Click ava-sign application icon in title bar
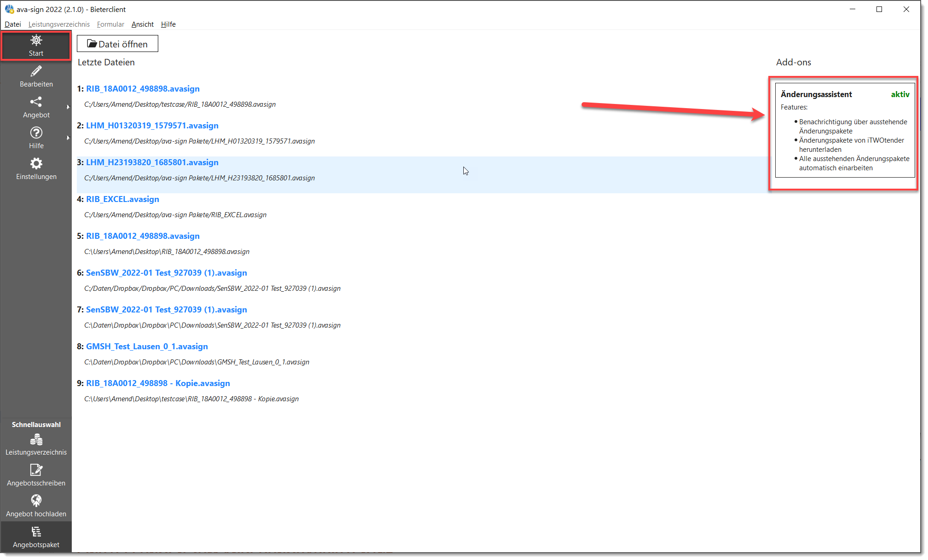The width and height of the screenshot is (928, 560). pos(9,9)
